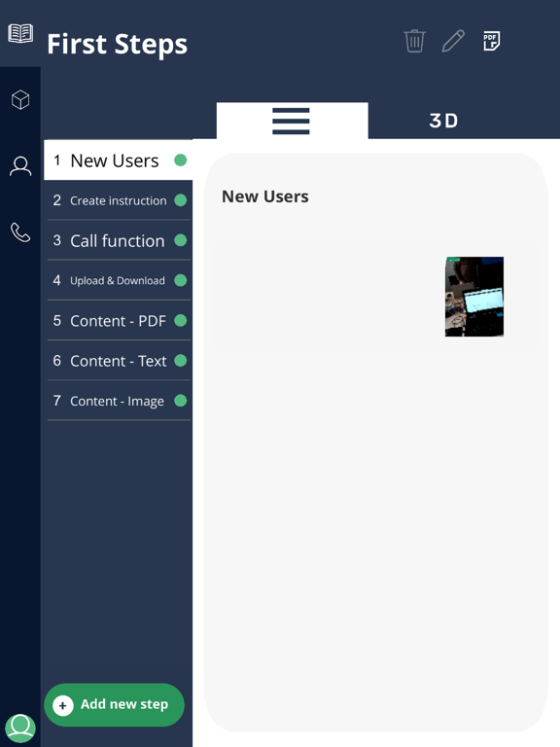Open call phone icon in sidebar

[20, 232]
